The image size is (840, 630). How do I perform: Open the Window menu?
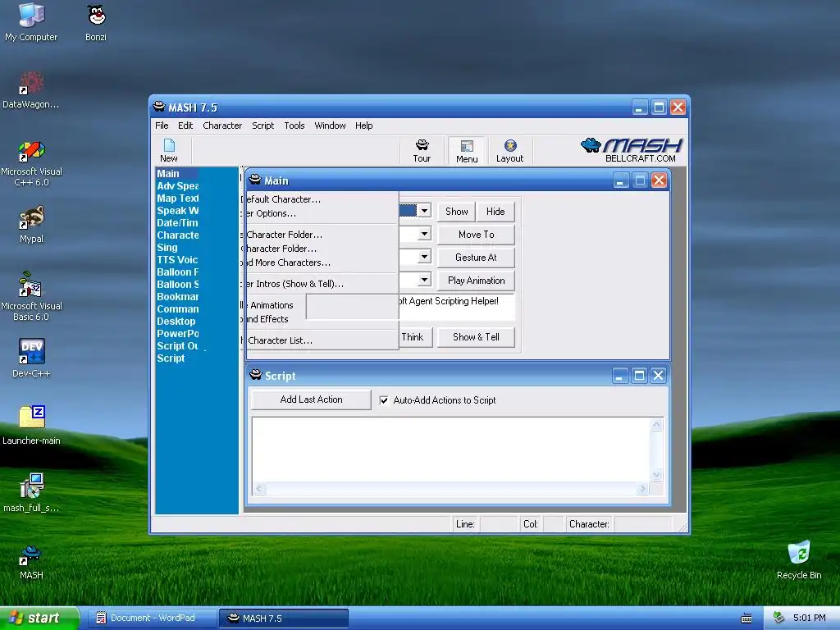(x=330, y=126)
